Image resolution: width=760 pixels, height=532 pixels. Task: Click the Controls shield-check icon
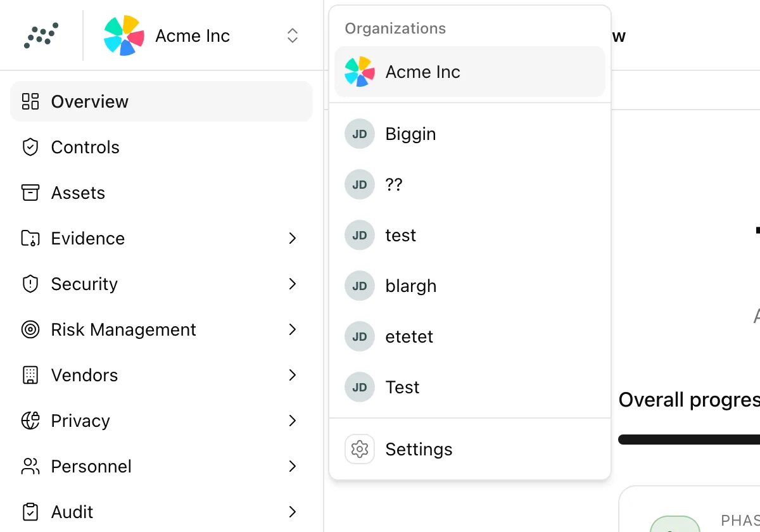(30, 147)
